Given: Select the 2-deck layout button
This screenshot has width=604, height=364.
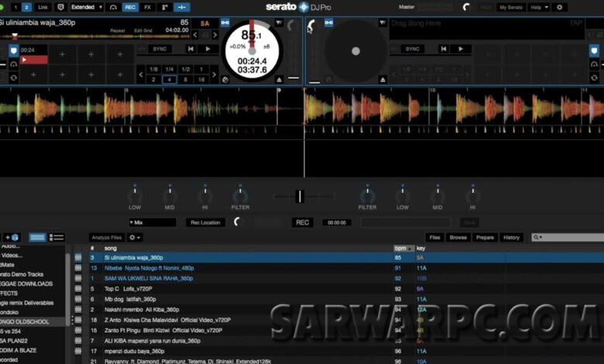Looking at the screenshot, I should (26, 7).
